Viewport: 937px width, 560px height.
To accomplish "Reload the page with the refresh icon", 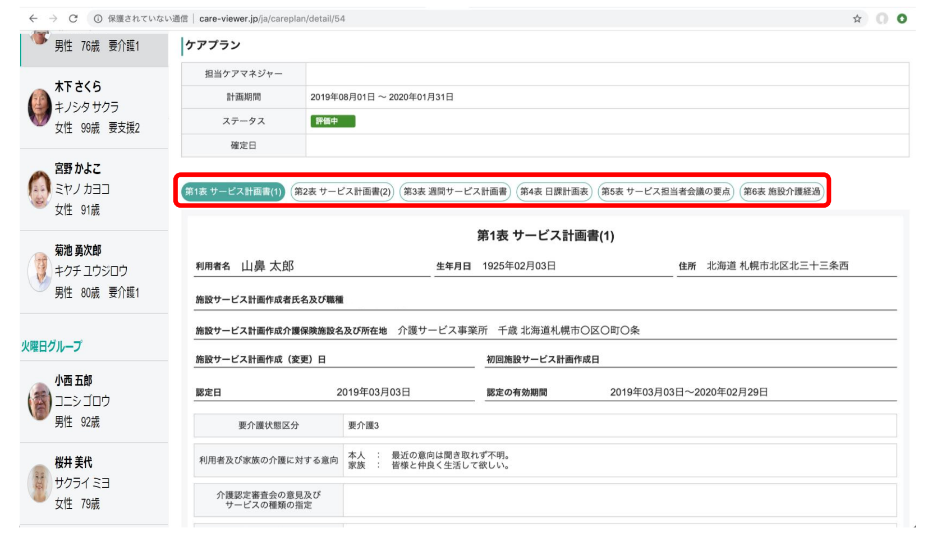I will pyautogui.click(x=73, y=19).
